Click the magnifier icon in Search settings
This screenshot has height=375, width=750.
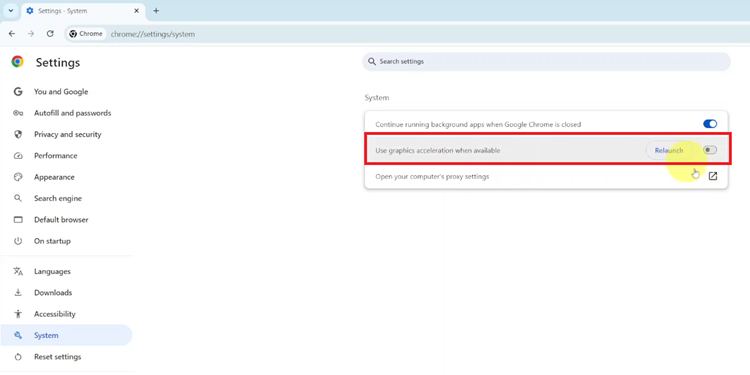pos(372,62)
